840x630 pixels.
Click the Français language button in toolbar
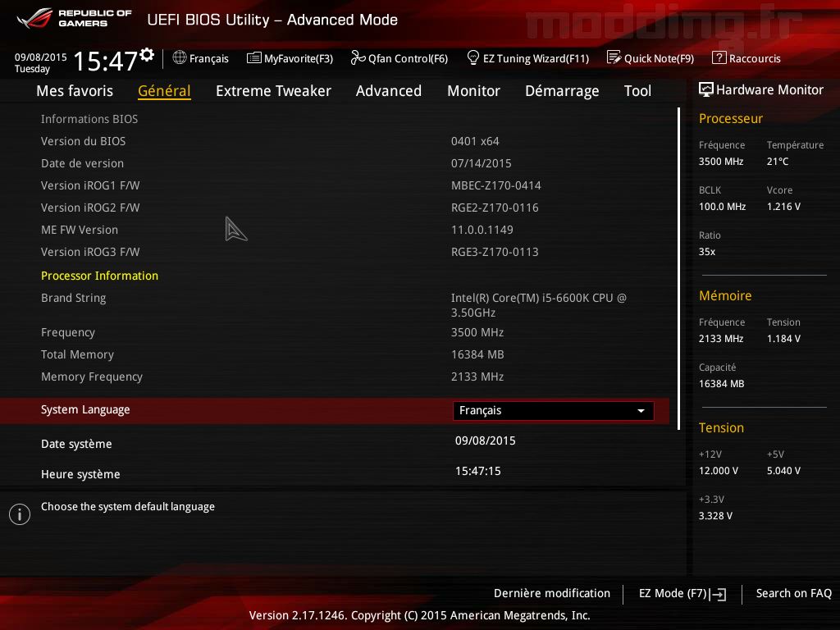[200, 58]
